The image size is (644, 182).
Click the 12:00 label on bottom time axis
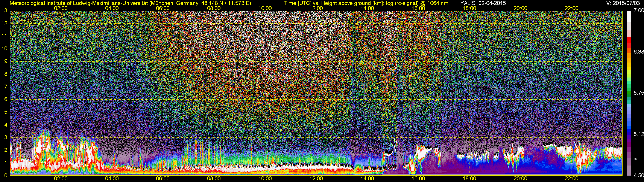[x=316, y=179]
